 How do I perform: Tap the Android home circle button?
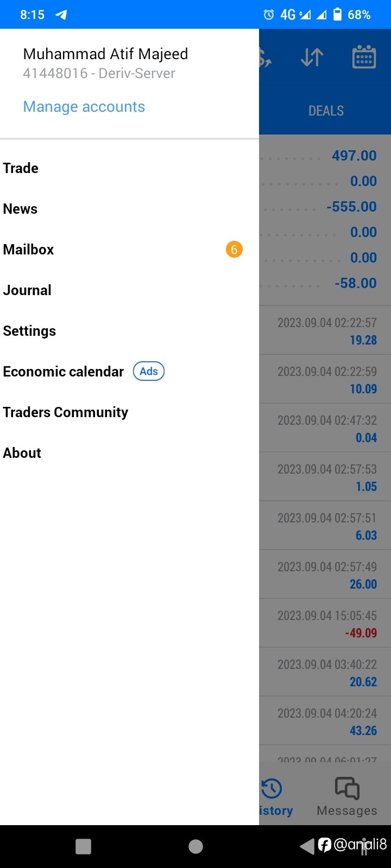pyautogui.click(x=195, y=846)
